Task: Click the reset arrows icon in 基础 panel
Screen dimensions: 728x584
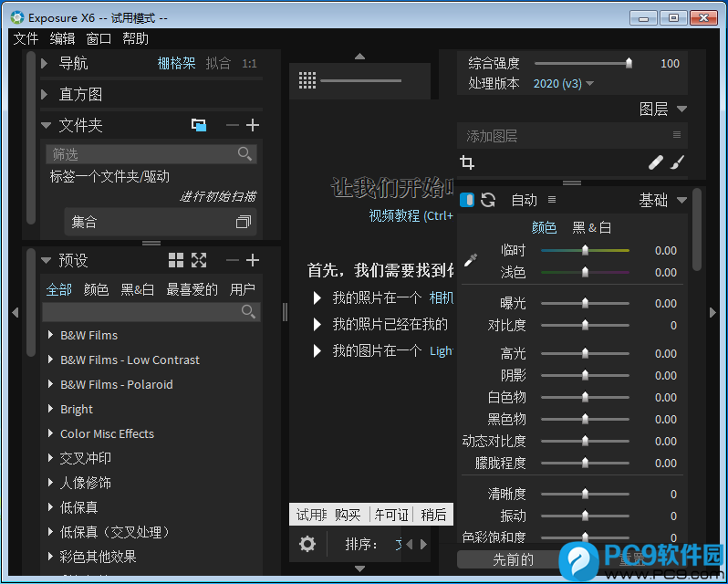Action: 488,200
